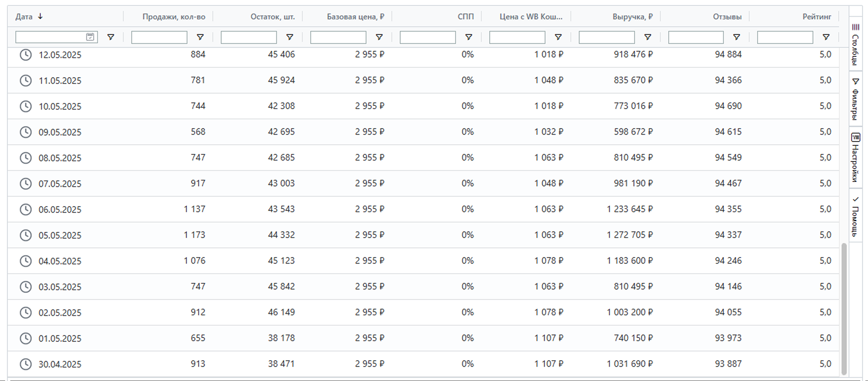This screenshot has height=381, width=868.
Task: Click the clock icon for 07.05.2025
Action: [x=26, y=184]
